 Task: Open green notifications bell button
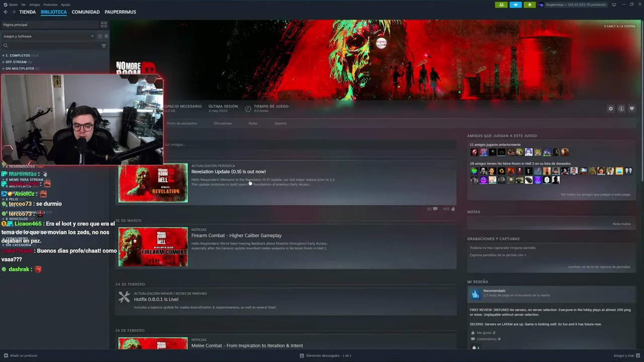[x=529, y=5]
